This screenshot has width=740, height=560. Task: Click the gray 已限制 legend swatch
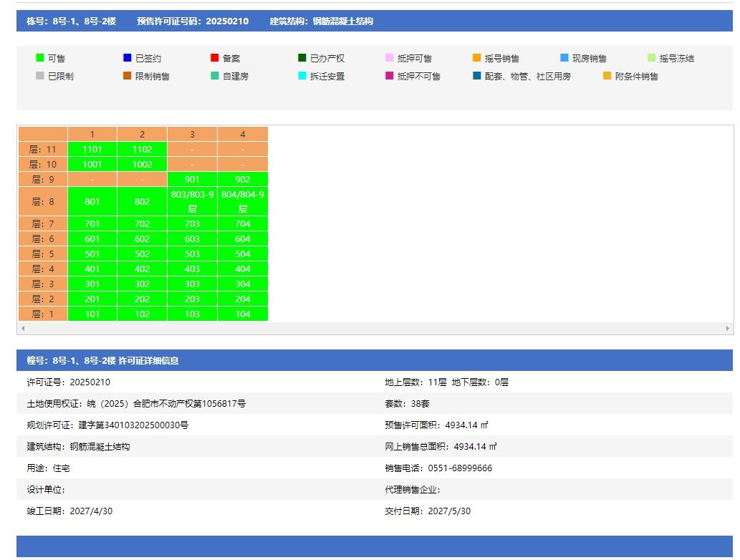[x=39, y=75]
